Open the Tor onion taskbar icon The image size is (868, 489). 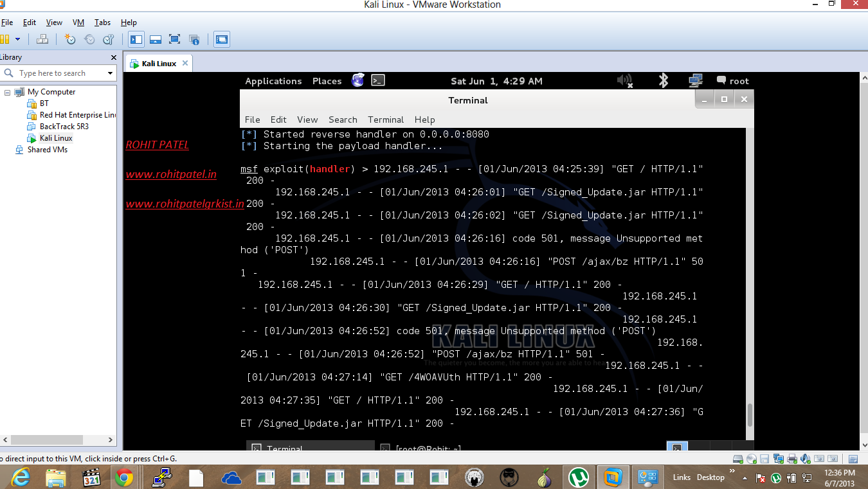(544, 477)
